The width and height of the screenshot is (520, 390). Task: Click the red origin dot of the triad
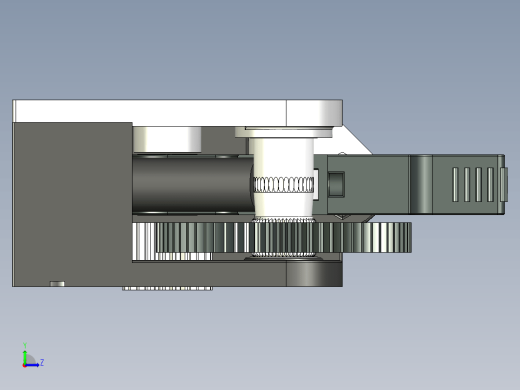point(24,365)
